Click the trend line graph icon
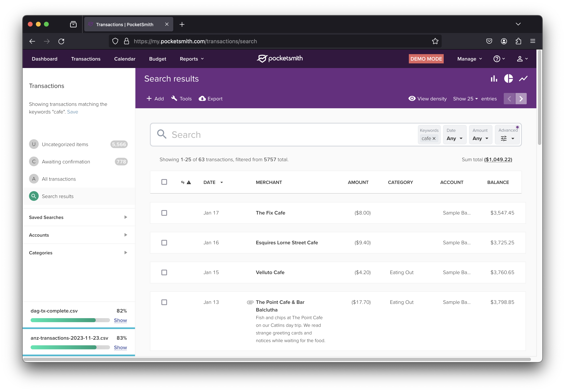The width and height of the screenshot is (565, 392). (x=523, y=79)
